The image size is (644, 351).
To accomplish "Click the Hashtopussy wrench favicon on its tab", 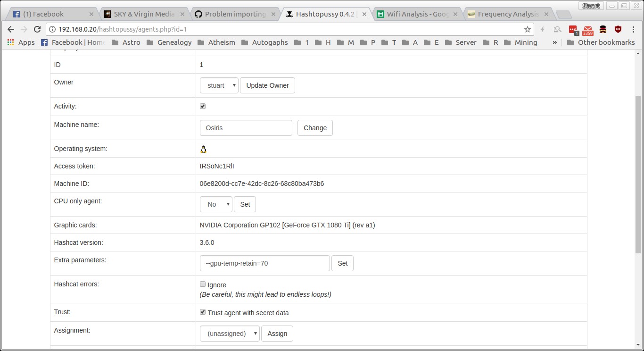I will pyautogui.click(x=289, y=14).
